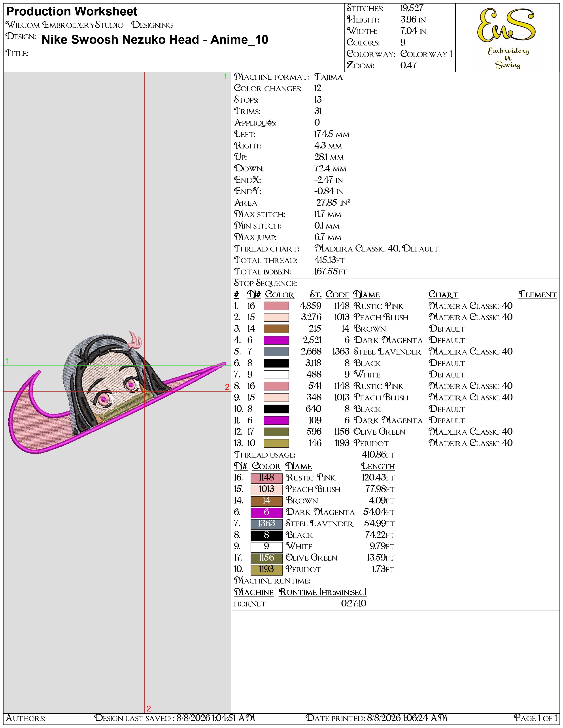Click the stitch count "2,668" for Steel Lavender

(x=311, y=352)
